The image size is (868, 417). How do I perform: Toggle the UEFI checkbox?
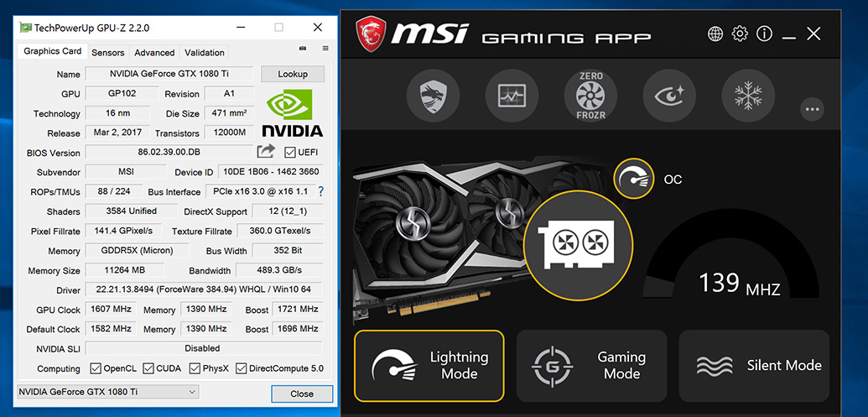point(289,153)
